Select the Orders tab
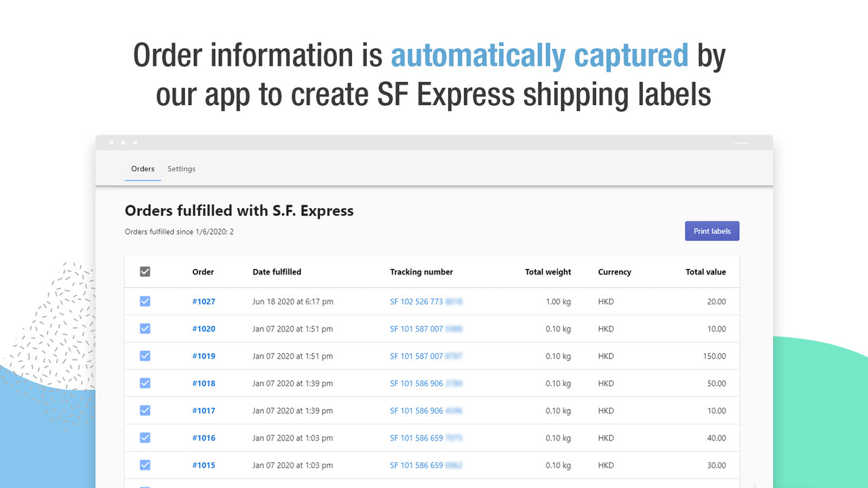Image resolution: width=868 pixels, height=488 pixels. point(142,169)
